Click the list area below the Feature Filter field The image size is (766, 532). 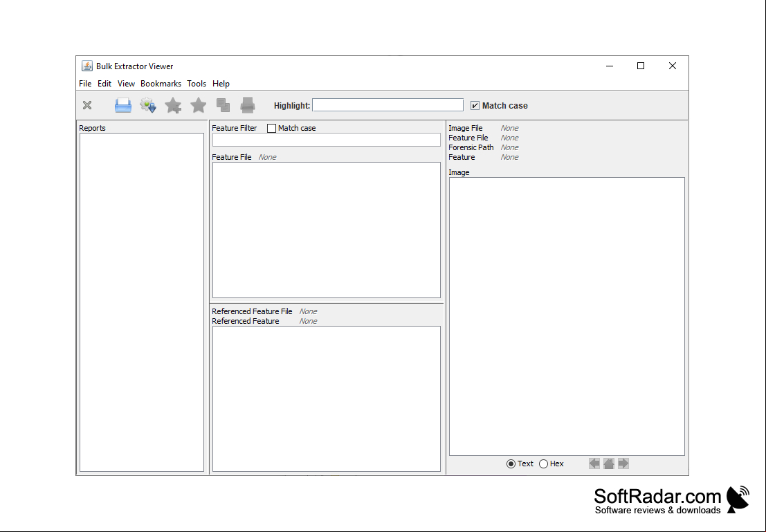tap(327, 230)
